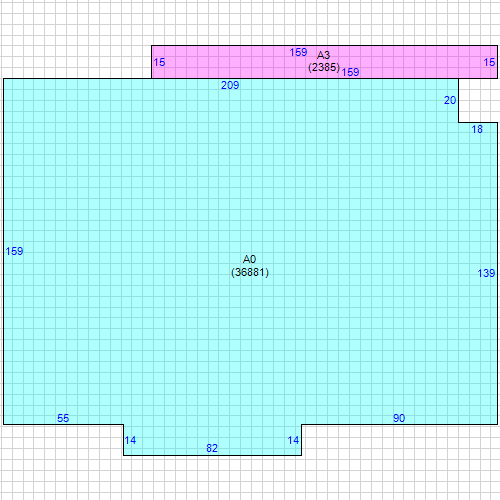Select the 82 dimension label
Screen dimensions: 500x500
(212, 448)
